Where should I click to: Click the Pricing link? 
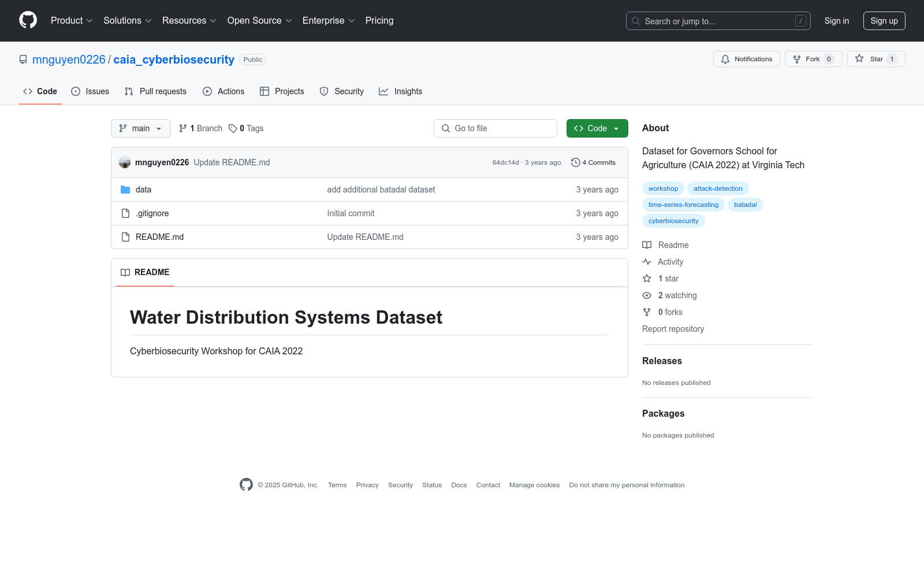379,20
